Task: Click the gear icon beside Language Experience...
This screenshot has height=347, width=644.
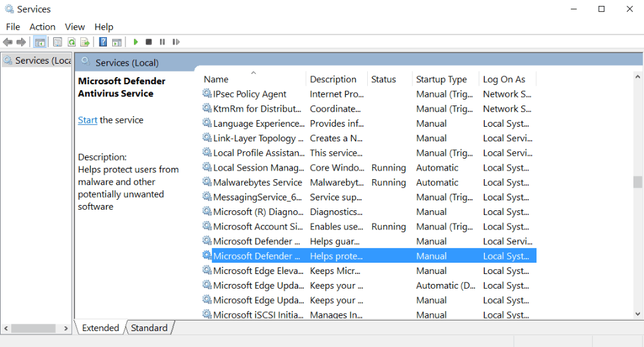Action: coord(207,123)
